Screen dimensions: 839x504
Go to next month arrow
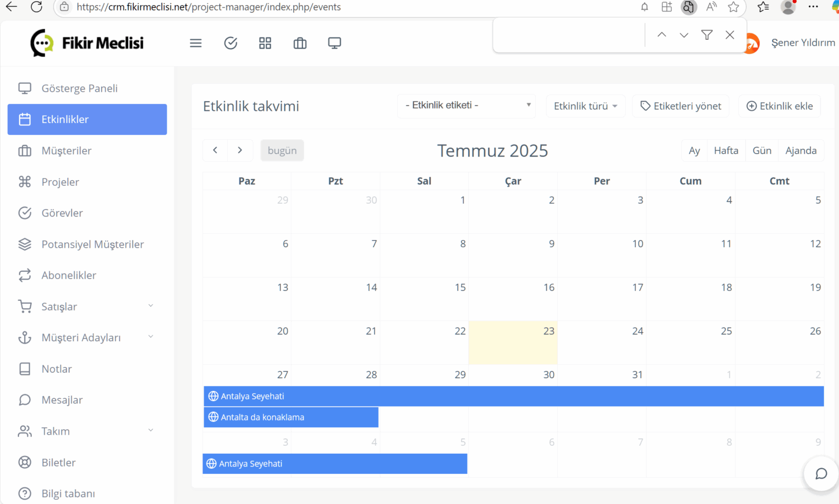click(x=240, y=150)
